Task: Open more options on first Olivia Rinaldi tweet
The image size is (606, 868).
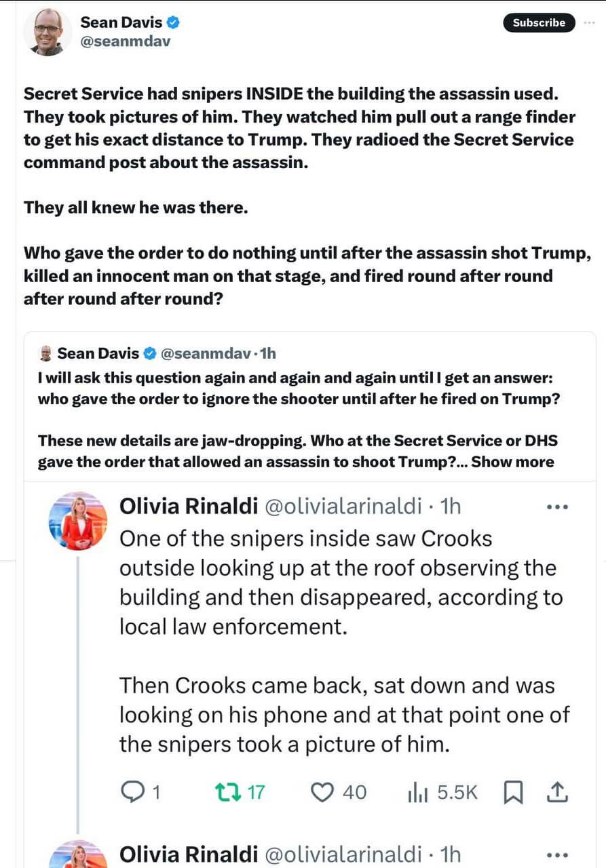Action: 556,506
